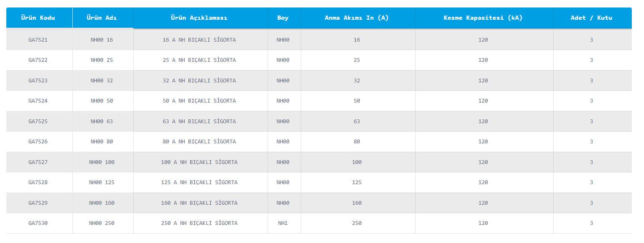Click the GA7522 product code
Image resolution: width=644 pixels, height=243 pixels.
click(x=38, y=60)
